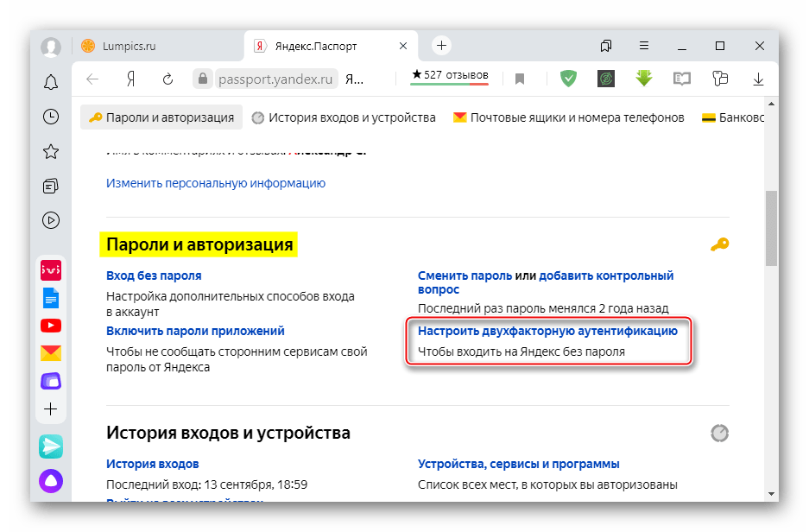The width and height of the screenshot is (809, 532).
Task: Open Yandex Mail shortcut in sidebar
Action: 51,353
